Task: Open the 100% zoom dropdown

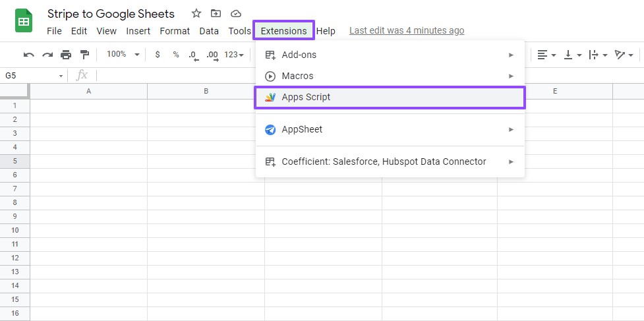Action: pyautogui.click(x=123, y=55)
